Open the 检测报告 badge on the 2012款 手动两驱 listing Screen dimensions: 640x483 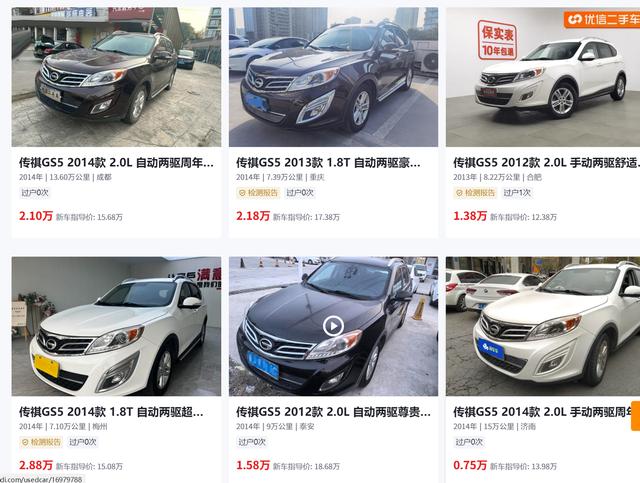[x=476, y=193]
